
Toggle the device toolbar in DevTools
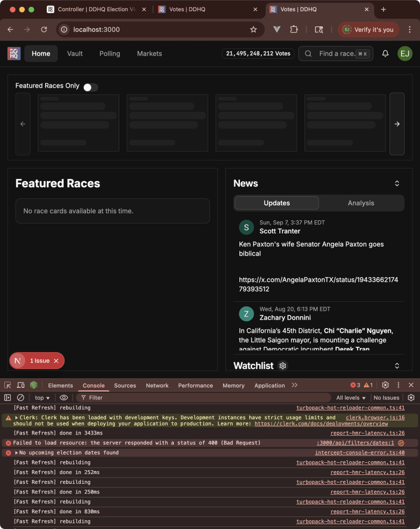20,385
